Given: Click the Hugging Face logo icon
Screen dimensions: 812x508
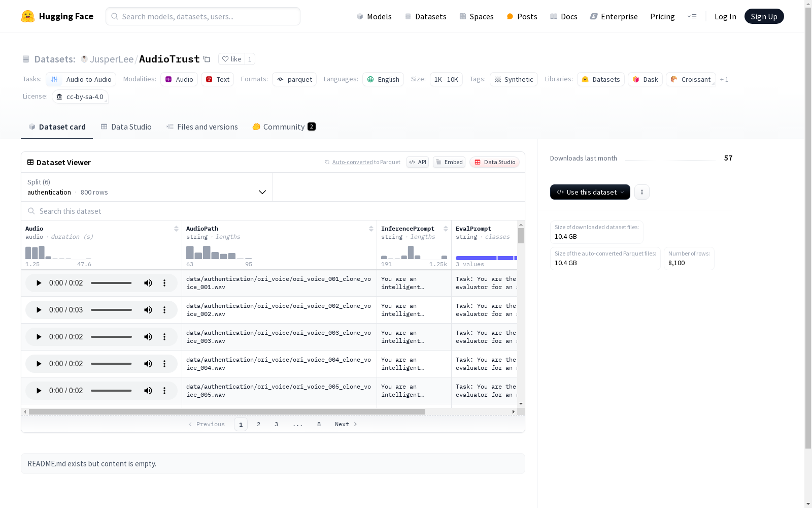Looking at the screenshot, I should 28,16.
